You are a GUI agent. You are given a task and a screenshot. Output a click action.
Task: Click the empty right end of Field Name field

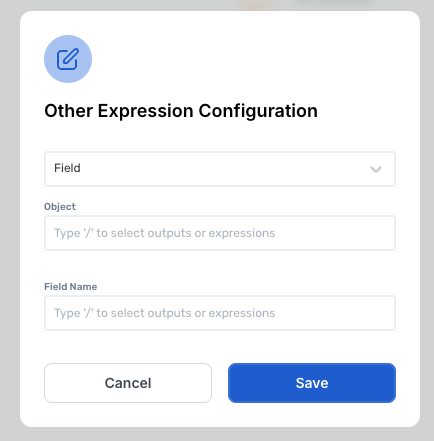pos(337,313)
